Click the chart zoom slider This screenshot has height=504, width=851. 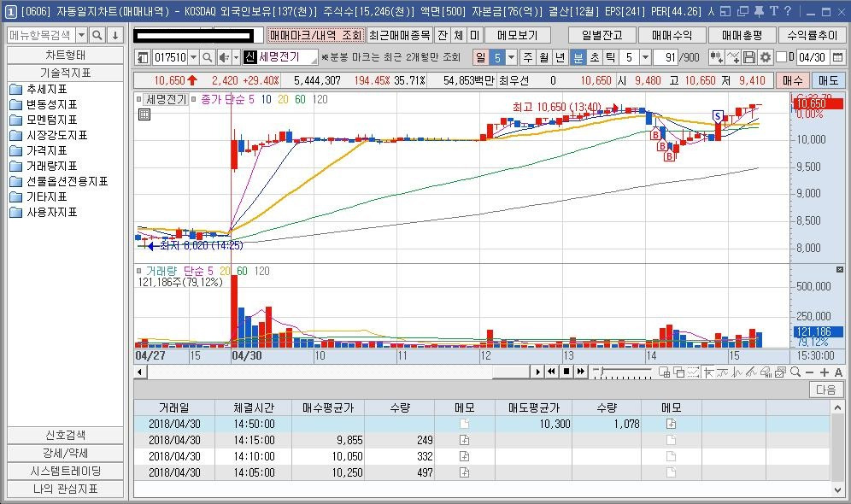click(x=622, y=372)
